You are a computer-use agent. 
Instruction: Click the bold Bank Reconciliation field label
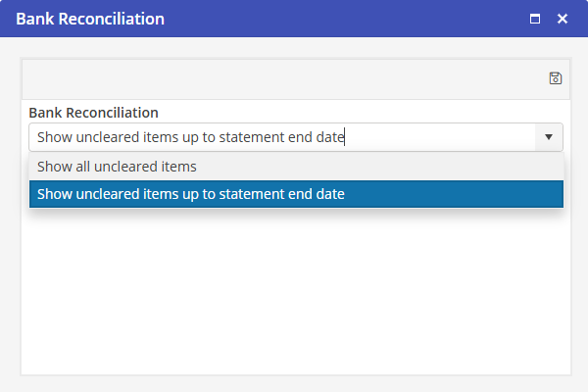tap(93, 113)
